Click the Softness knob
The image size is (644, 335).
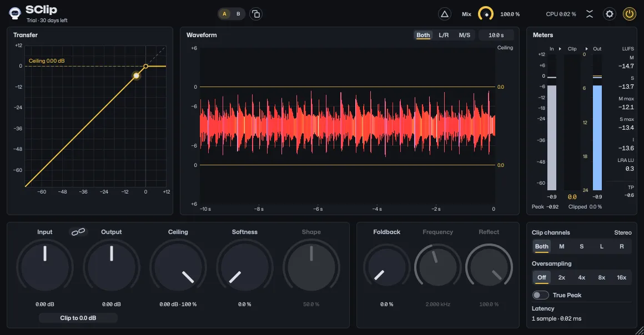tap(245, 267)
